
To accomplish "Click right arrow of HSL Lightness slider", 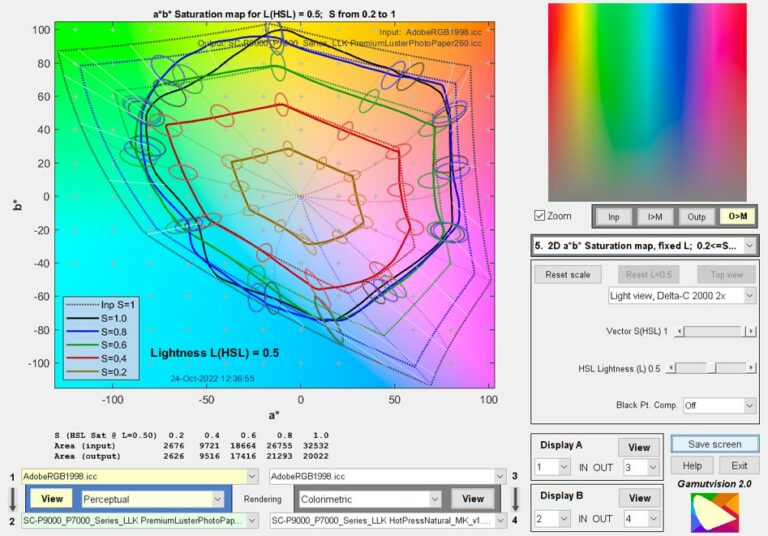I will [x=751, y=368].
